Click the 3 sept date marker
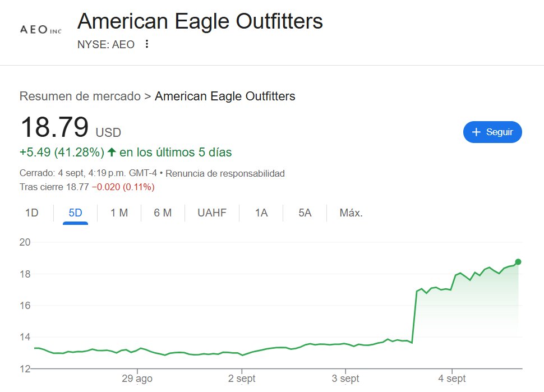The height and width of the screenshot is (392, 544). (345, 379)
